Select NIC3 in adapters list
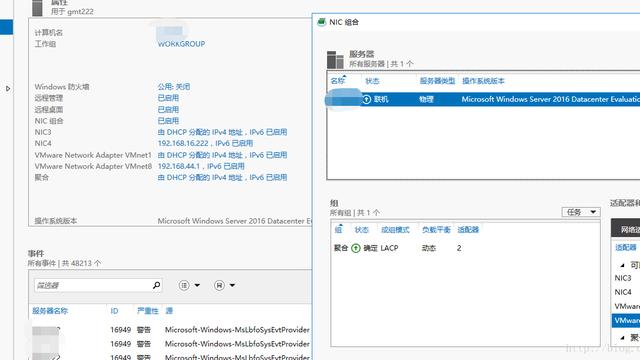Viewport: 640px width, 360px height. coord(623,278)
